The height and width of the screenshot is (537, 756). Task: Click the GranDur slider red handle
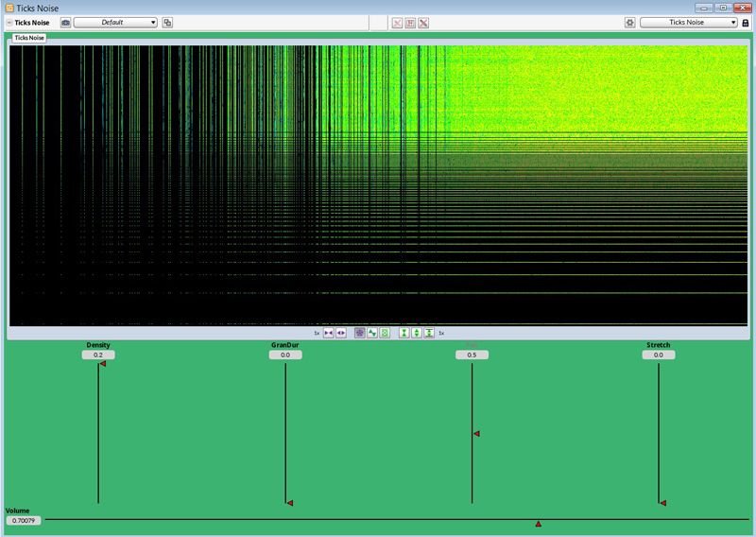point(290,503)
